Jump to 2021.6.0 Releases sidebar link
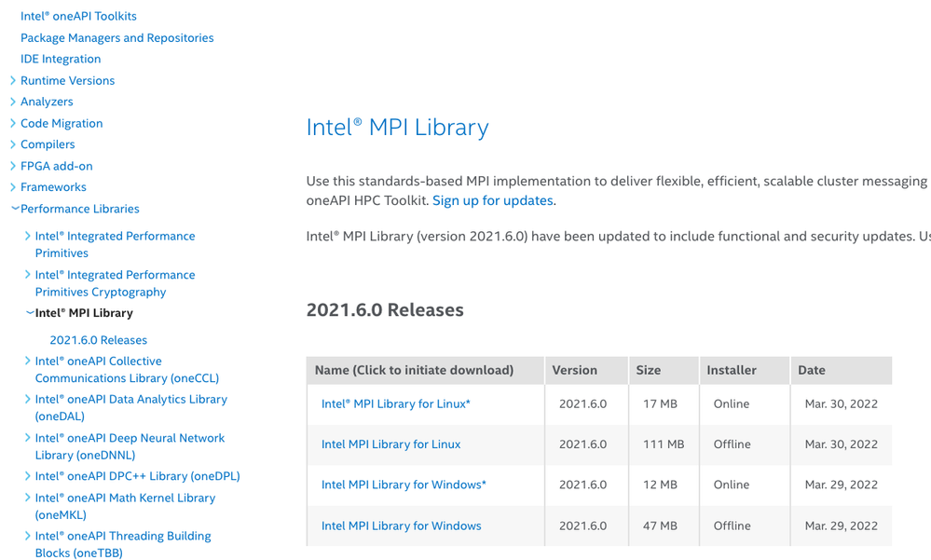 point(99,340)
